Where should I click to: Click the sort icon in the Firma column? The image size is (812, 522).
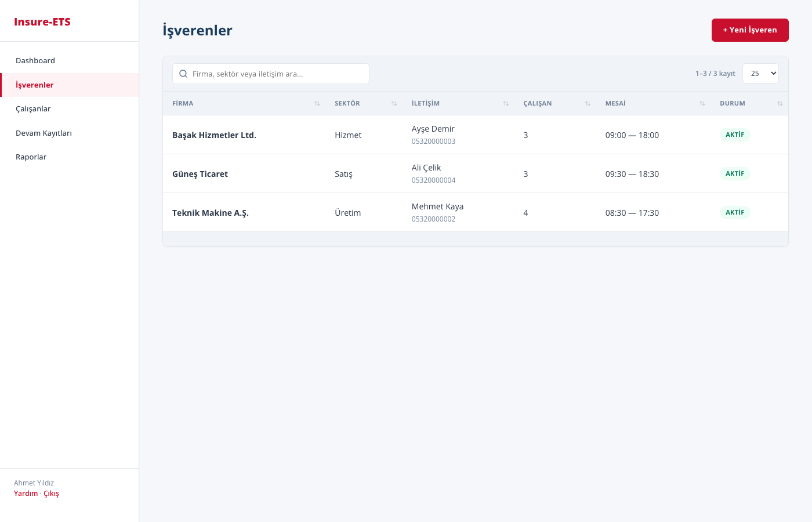317,104
